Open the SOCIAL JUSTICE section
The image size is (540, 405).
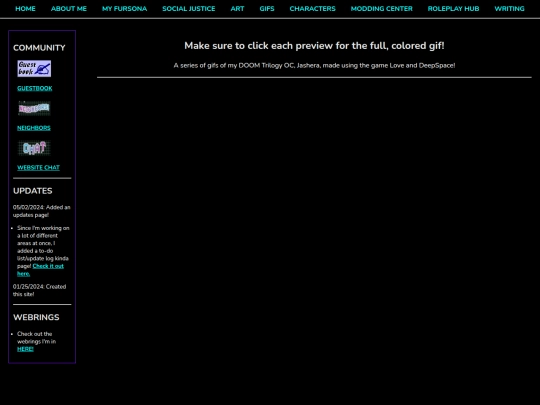pos(189,9)
